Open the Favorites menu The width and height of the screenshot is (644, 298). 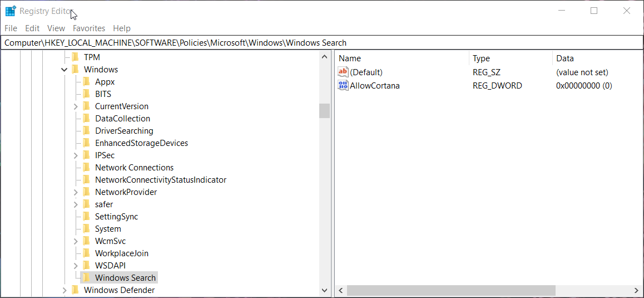(89, 28)
